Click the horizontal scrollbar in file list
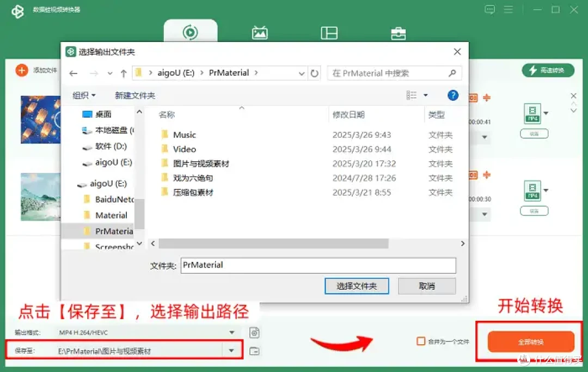Image resolution: width=588 pixels, height=372 pixels. click(273, 243)
